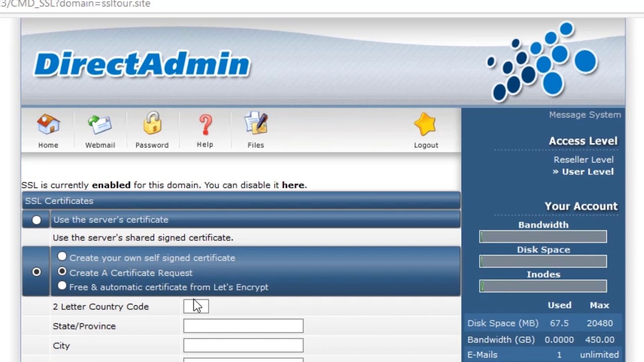Select the radio button for the certificate creation section

point(36,271)
